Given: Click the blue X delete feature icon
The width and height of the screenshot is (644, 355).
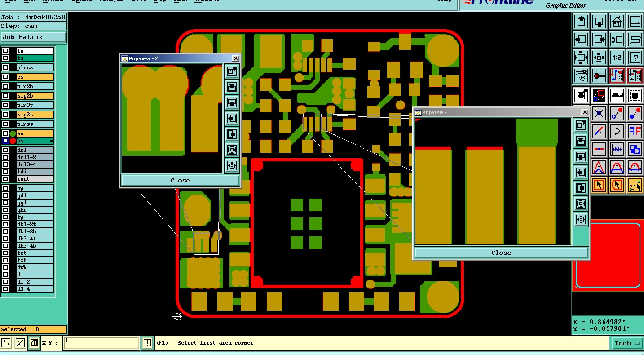Looking at the screenshot, I should tap(599, 113).
